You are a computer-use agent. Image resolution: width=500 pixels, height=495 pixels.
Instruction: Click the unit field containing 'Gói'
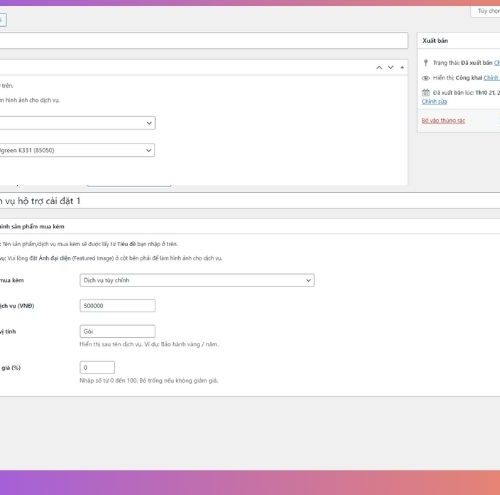pos(118,331)
